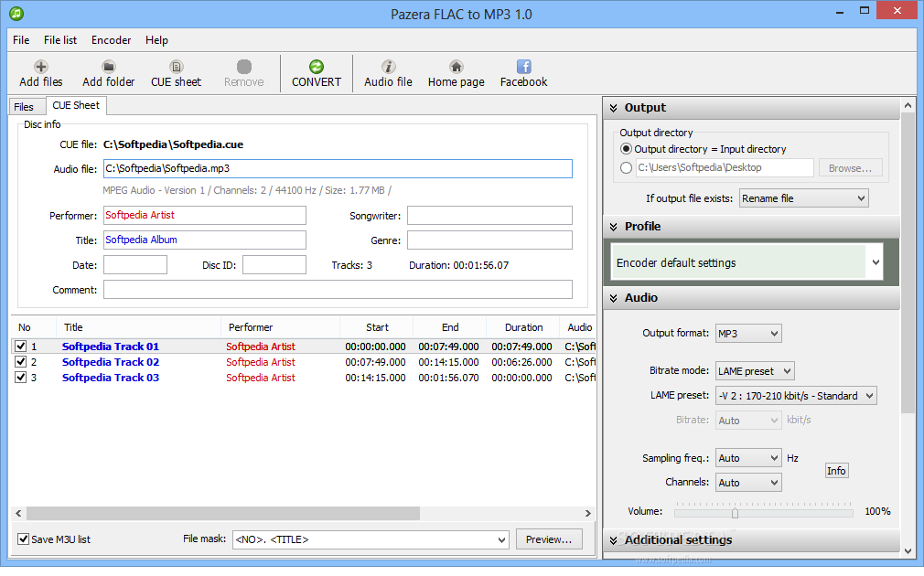This screenshot has height=576, width=924.
Task: Open the Sampling freq. dropdown
Action: [x=748, y=458]
